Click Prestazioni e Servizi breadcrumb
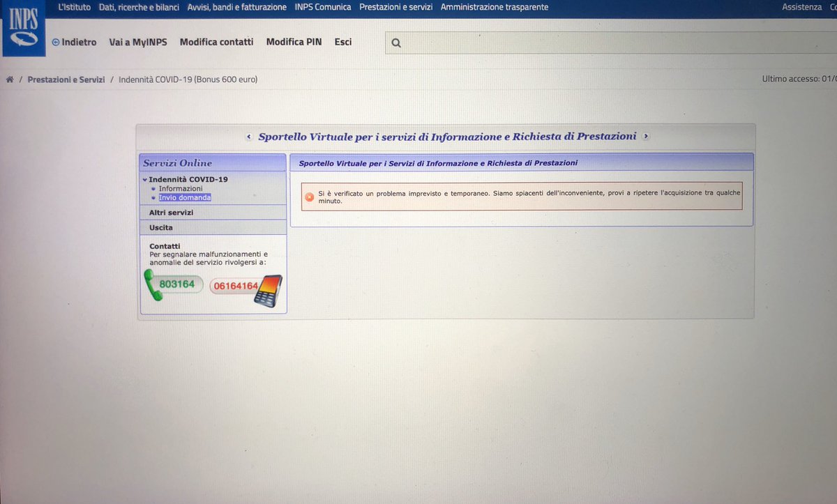Screen dimensions: 837x504 (66, 79)
